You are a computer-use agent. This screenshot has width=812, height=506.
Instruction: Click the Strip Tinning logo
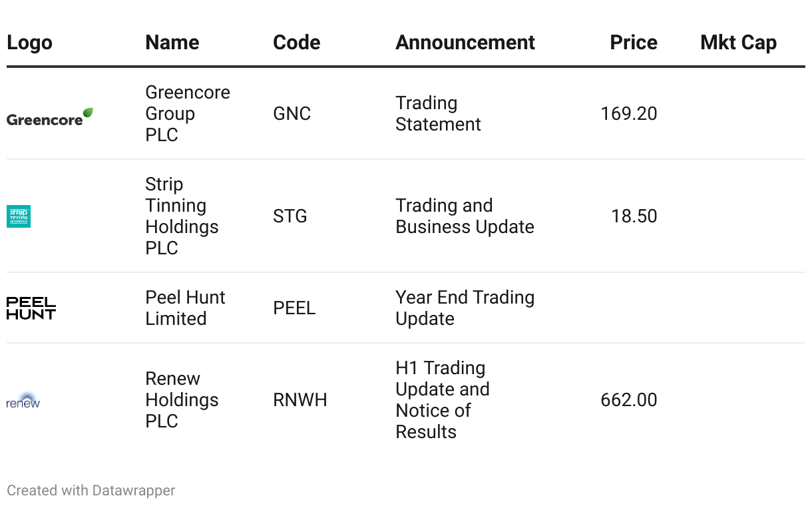(x=19, y=216)
